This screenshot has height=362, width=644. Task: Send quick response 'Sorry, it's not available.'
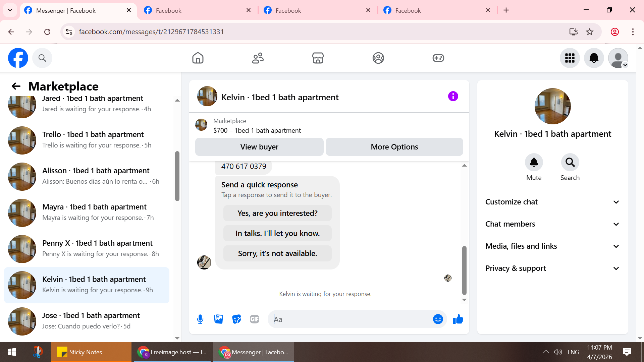277,253
